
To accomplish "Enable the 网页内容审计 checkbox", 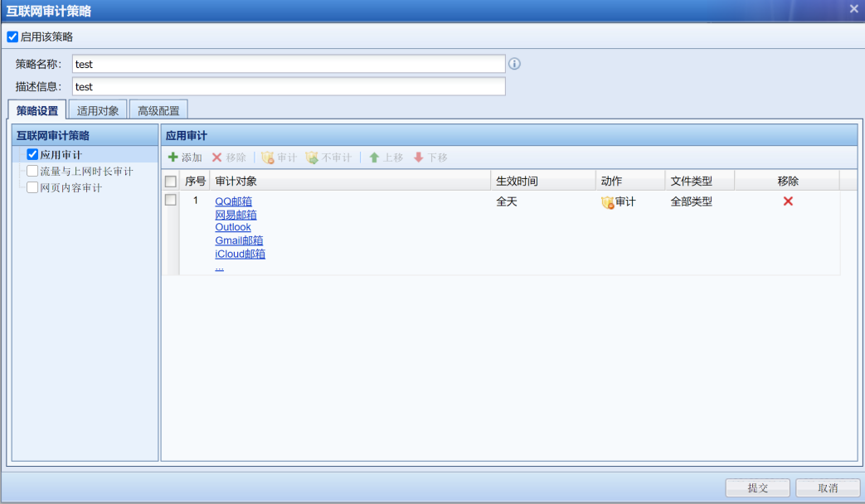I will tap(32, 187).
